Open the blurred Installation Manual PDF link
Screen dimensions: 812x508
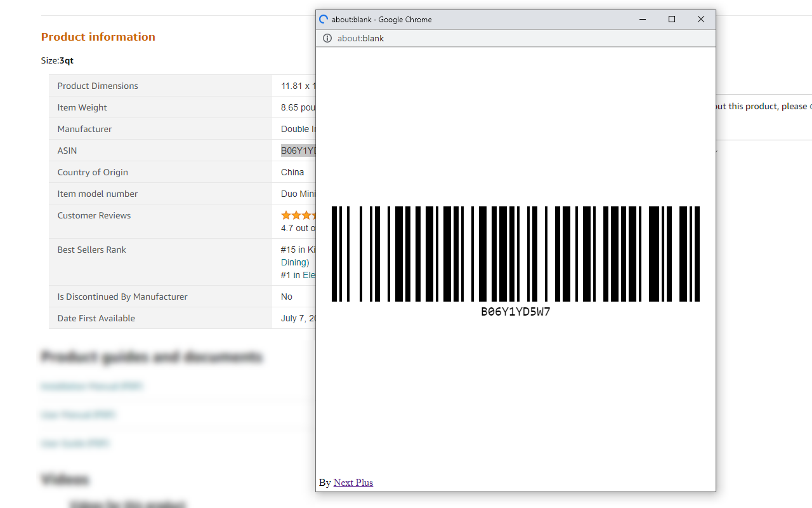coord(92,386)
